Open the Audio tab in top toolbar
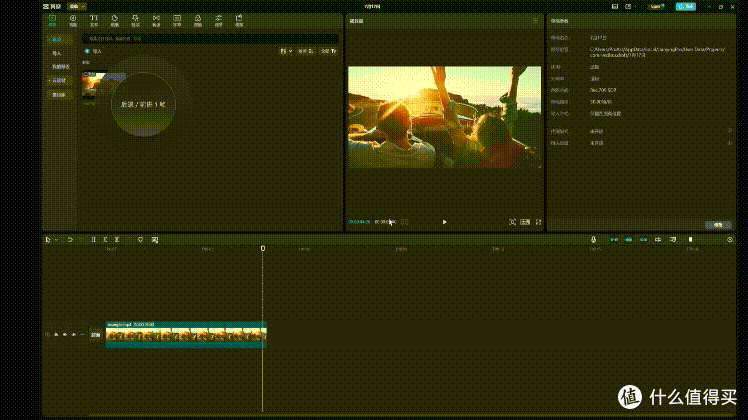 (x=73, y=21)
